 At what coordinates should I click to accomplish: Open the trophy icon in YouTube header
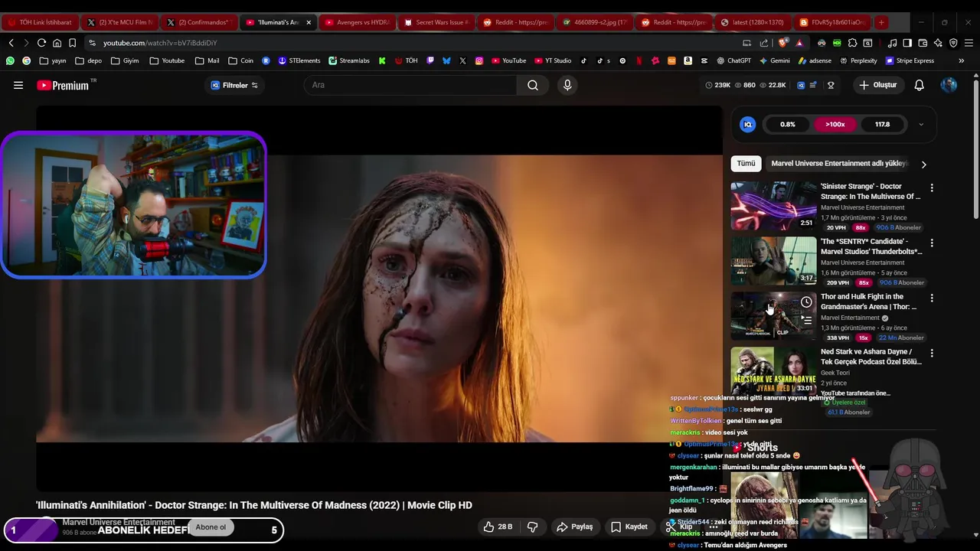coord(831,85)
